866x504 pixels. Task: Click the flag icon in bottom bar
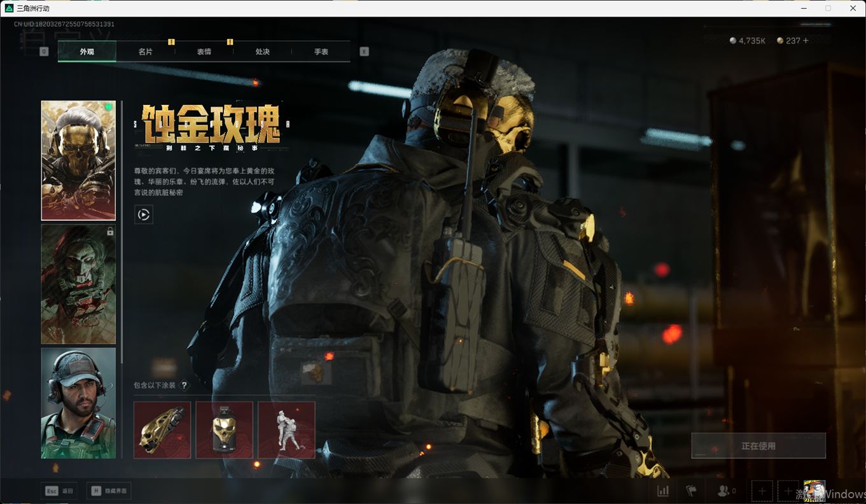click(x=691, y=491)
